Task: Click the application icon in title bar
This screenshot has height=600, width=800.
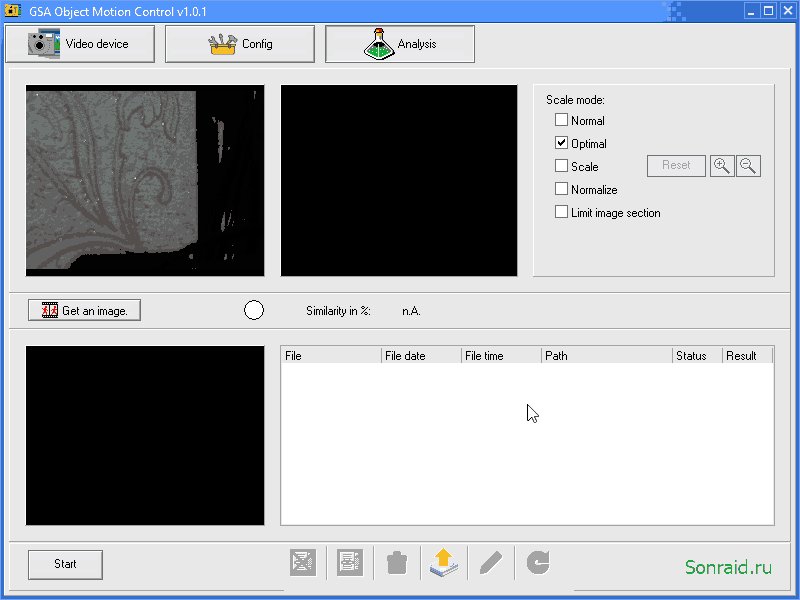Action: tap(13, 11)
